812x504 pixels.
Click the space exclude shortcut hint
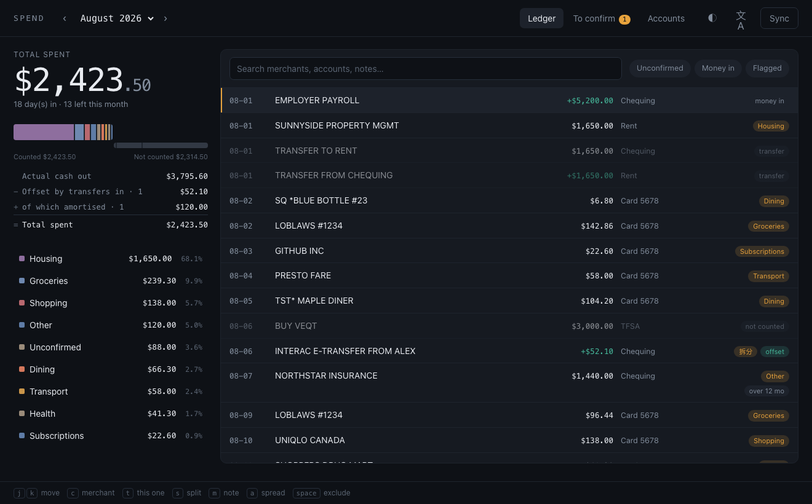(x=322, y=493)
